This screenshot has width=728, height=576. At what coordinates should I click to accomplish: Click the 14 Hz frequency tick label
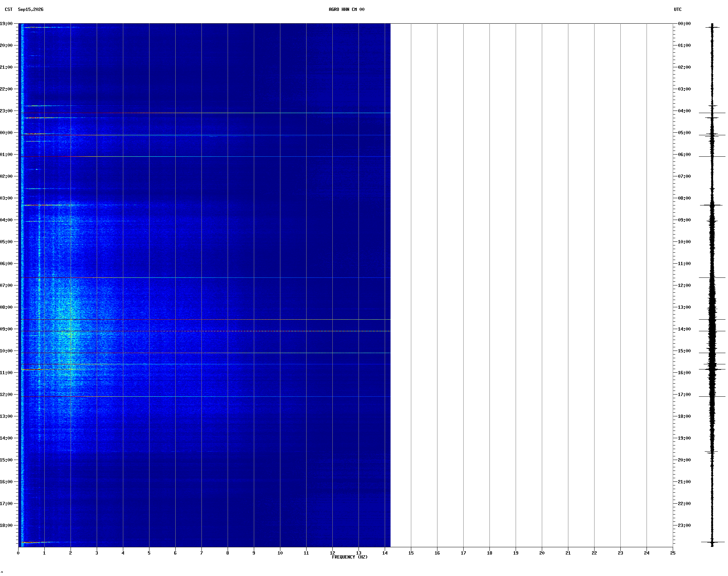(385, 553)
